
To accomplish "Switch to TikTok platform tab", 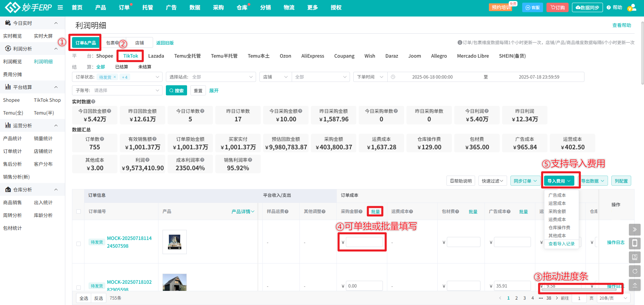I will (x=131, y=56).
